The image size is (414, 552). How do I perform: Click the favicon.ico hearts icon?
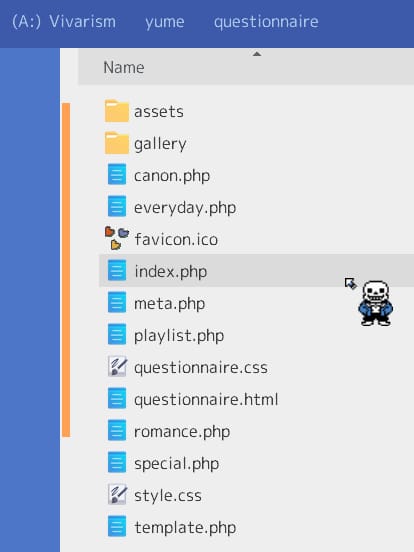click(117, 238)
